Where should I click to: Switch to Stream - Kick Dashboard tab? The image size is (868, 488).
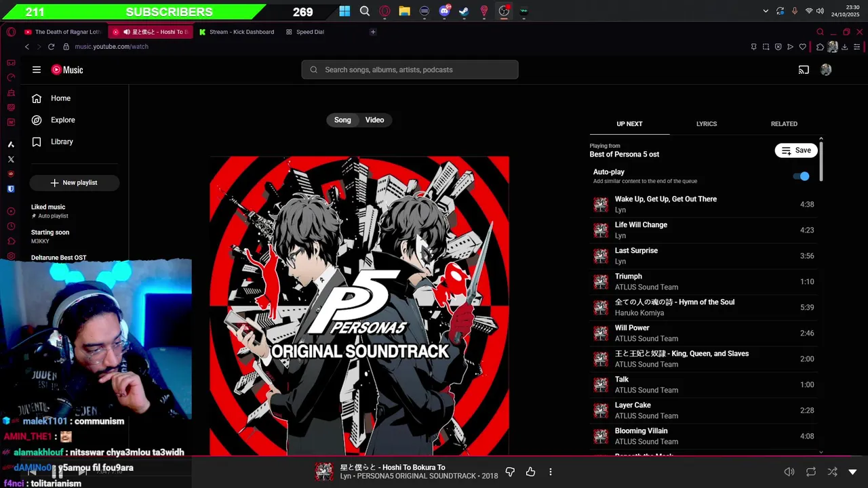pyautogui.click(x=237, y=32)
